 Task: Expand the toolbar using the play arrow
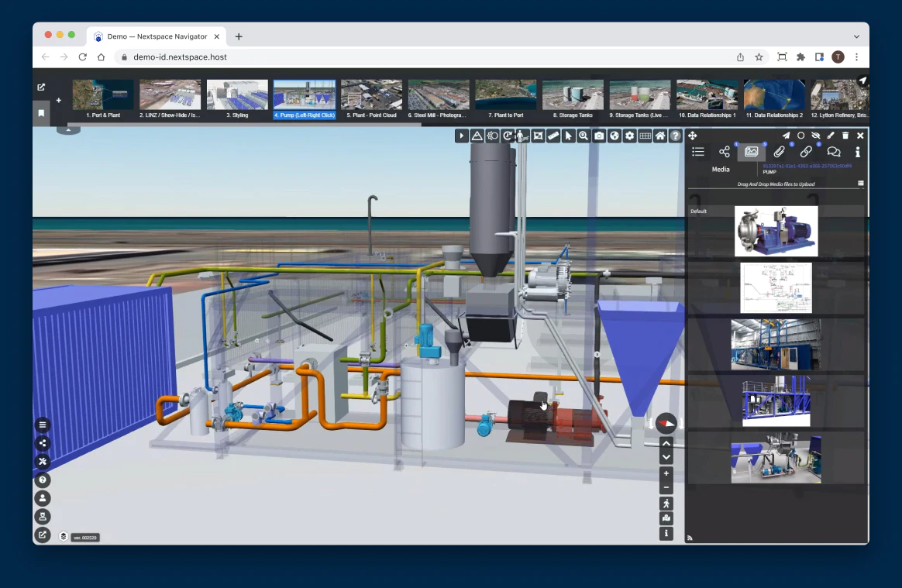462,136
